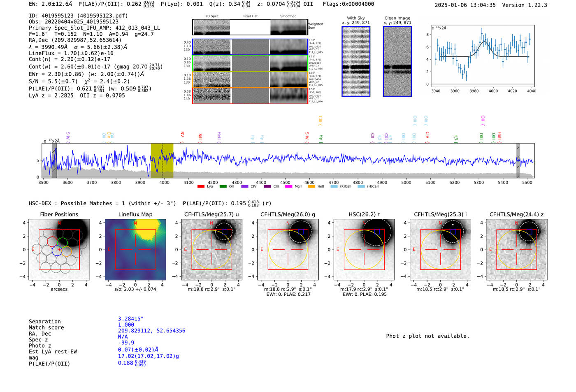
Task: Click the MgII magenta legend swatch
Action: point(289,186)
